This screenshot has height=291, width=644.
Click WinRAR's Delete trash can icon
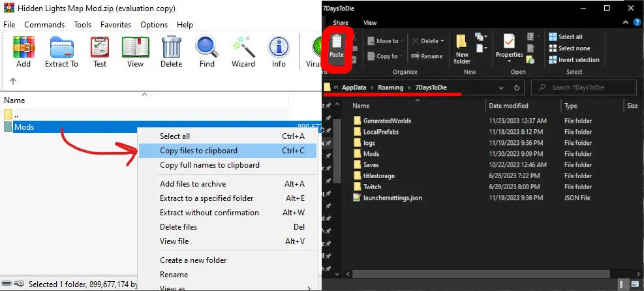(x=171, y=46)
